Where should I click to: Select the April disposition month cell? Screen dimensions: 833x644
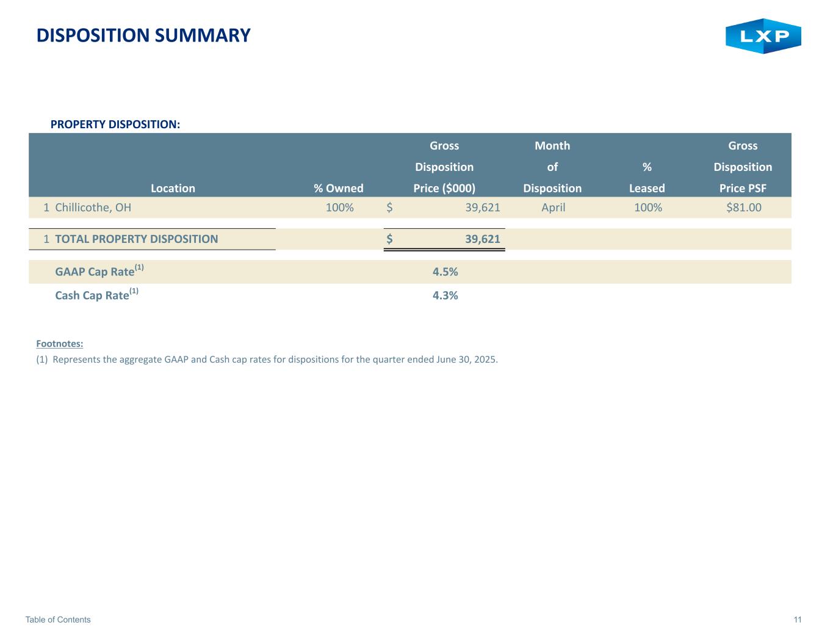(x=553, y=208)
